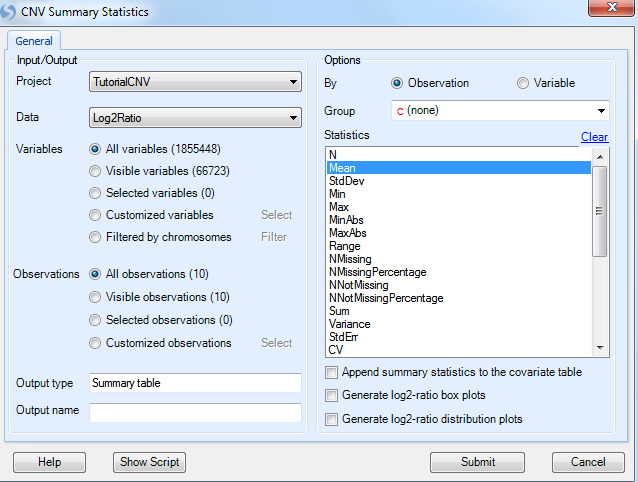Open the Group (none) dropdown
Viewport: 638px width, 482px height.
click(x=500, y=111)
